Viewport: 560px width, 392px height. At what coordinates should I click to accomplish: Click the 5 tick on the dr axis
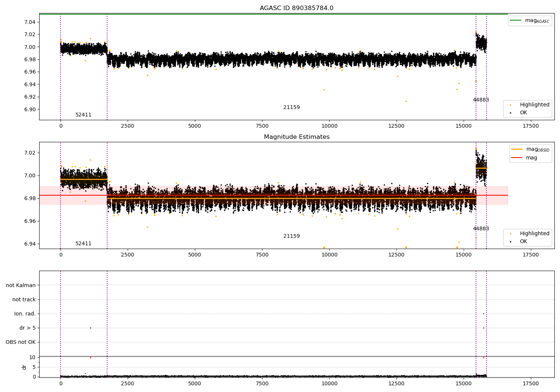point(34,367)
